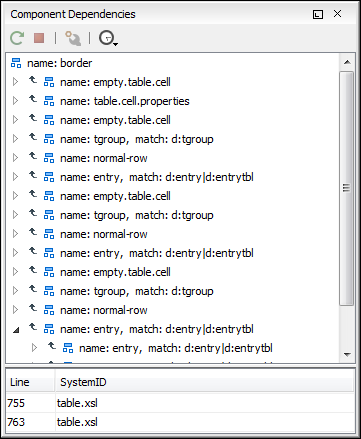Click table.xsl in the 763 row

(x=77, y=422)
